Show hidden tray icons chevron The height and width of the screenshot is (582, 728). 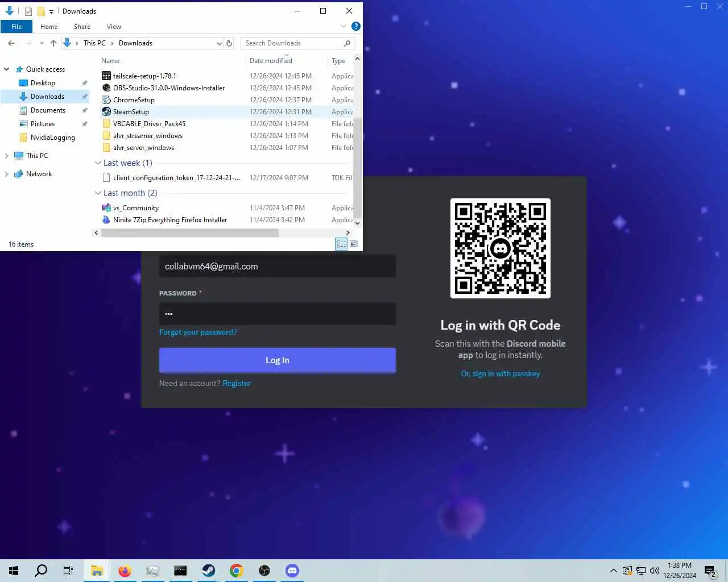click(613, 571)
